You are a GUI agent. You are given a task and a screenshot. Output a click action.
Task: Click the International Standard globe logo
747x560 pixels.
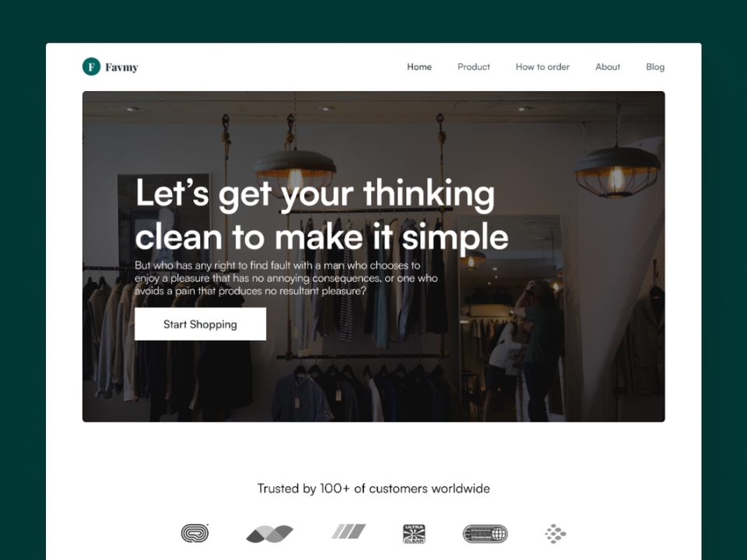(485, 534)
